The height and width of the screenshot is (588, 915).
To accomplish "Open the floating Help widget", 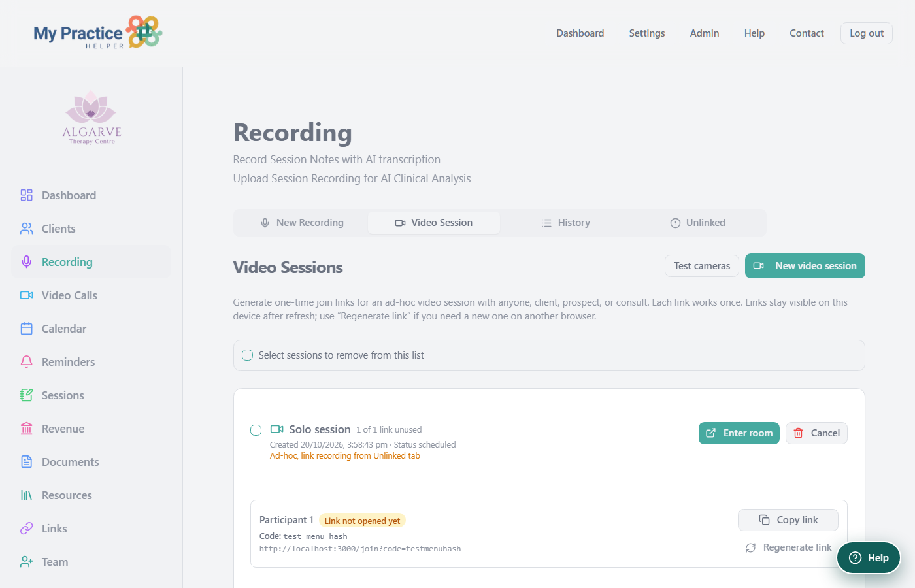I will (x=869, y=557).
